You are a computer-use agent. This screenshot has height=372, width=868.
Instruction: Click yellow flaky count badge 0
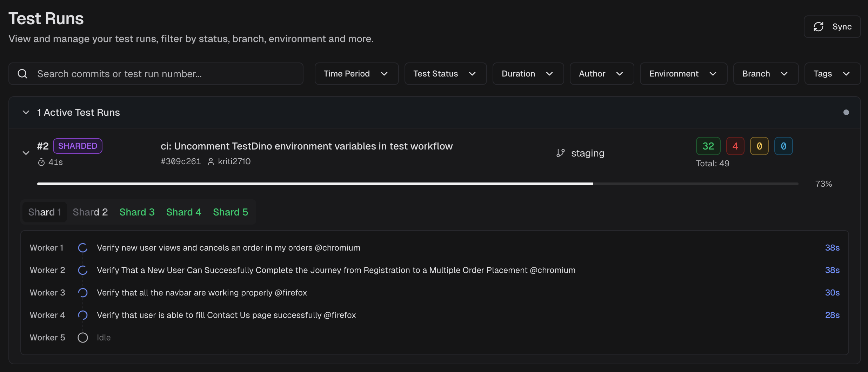pos(759,146)
